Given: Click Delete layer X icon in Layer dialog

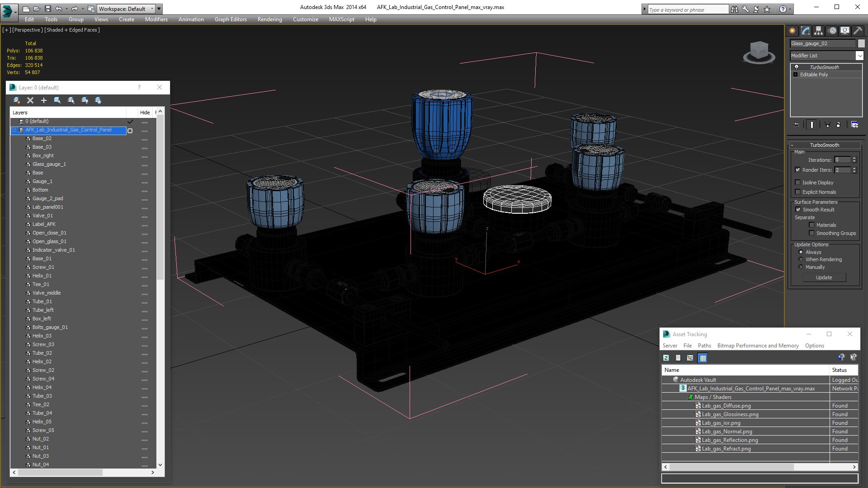Looking at the screenshot, I should [x=30, y=100].
